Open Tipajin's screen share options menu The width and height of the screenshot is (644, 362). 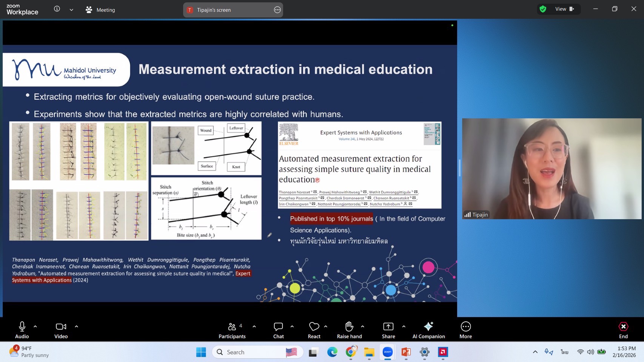point(277,10)
